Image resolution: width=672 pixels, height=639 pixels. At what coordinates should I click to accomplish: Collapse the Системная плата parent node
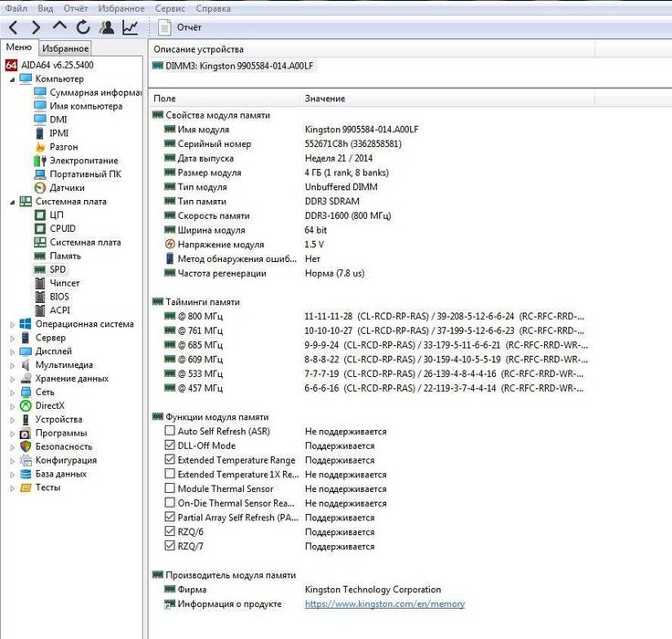pos(12,202)
